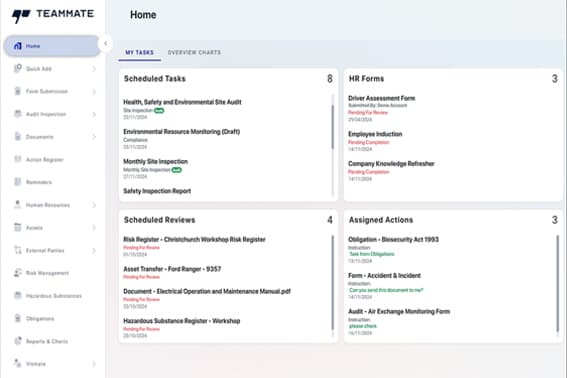Click the Hazardous Substances sidebar icon
The image size is (567, 378).
(17, 296)
